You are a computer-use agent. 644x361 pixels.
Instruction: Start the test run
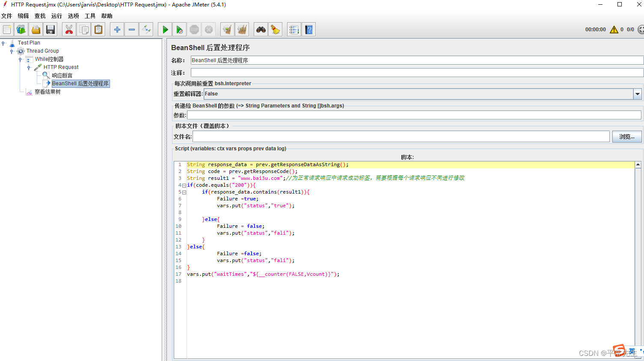[165, 29]
